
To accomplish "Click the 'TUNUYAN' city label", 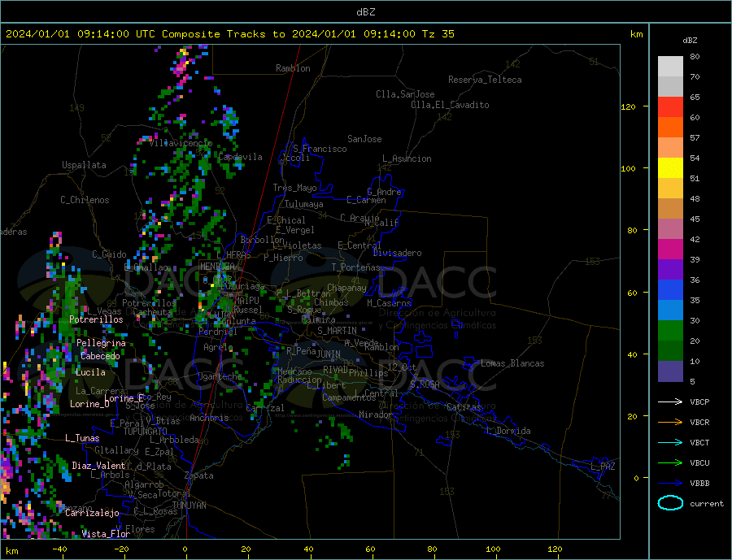I will [x=189, y=506].
